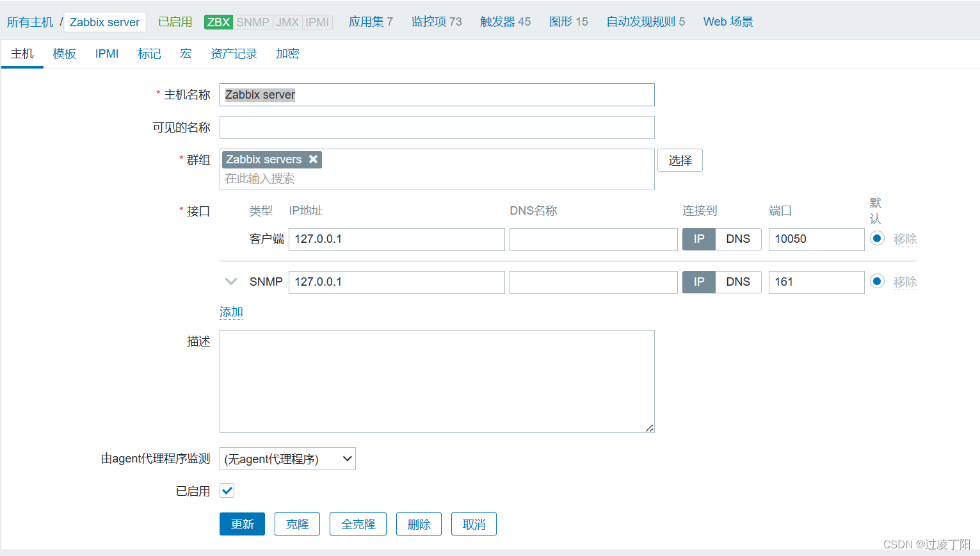Choose IP connection for SNMP interface

[x=699, y=282]
